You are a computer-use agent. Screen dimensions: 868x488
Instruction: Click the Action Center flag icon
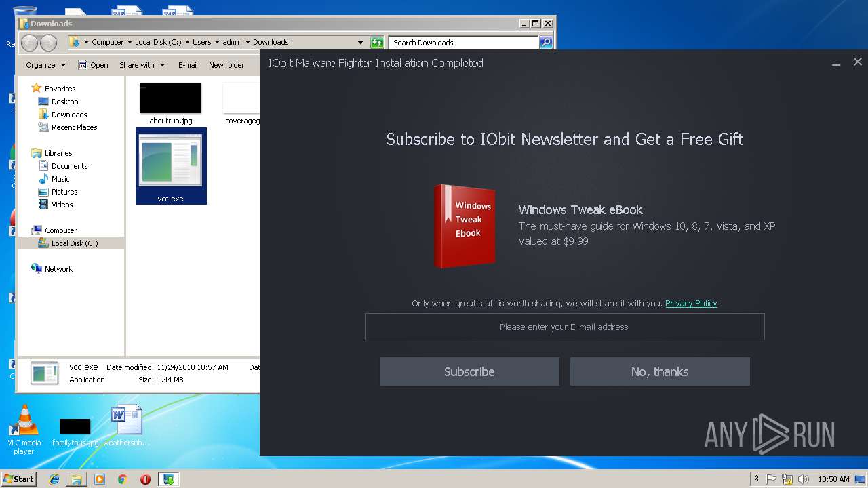pos(772,479)
